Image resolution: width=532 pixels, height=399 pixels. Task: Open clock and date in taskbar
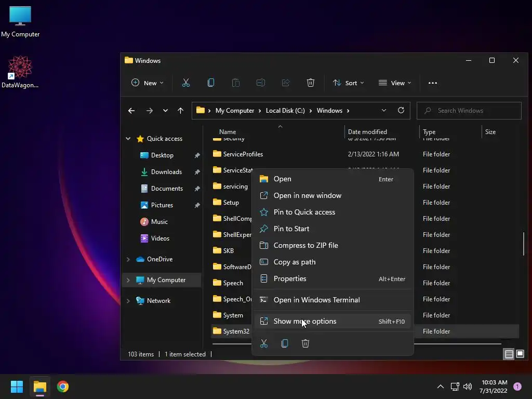(494, 387)
